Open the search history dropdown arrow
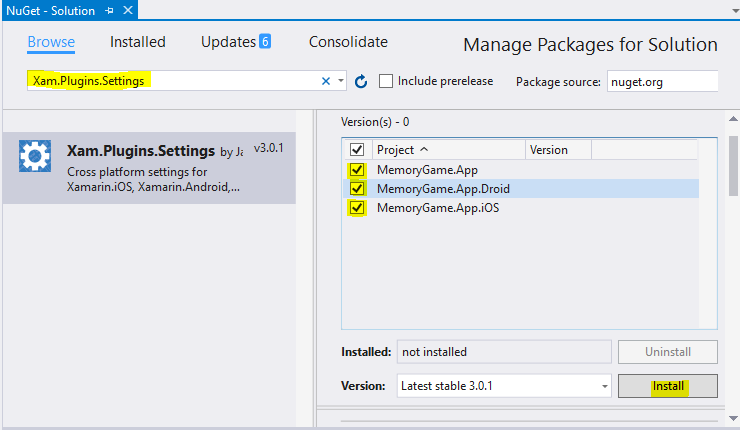The width and height of the screenshot is (740, 430). 341,81
